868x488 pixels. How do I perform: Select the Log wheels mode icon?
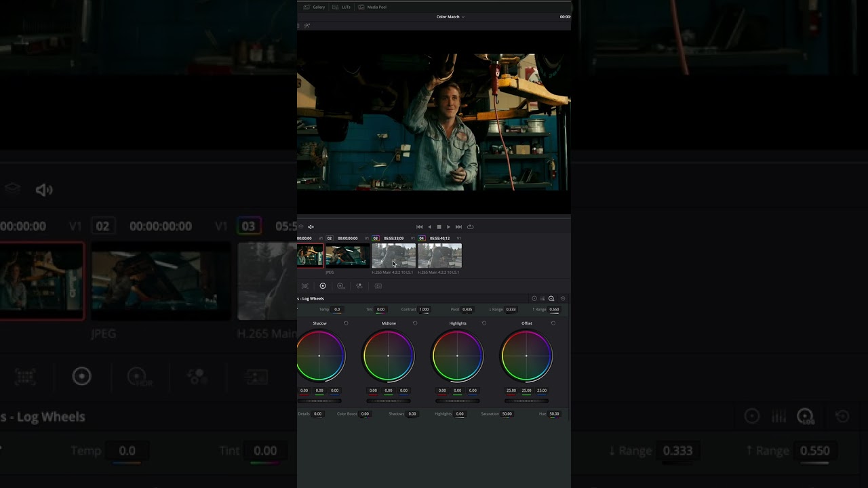tap(551, 299)
